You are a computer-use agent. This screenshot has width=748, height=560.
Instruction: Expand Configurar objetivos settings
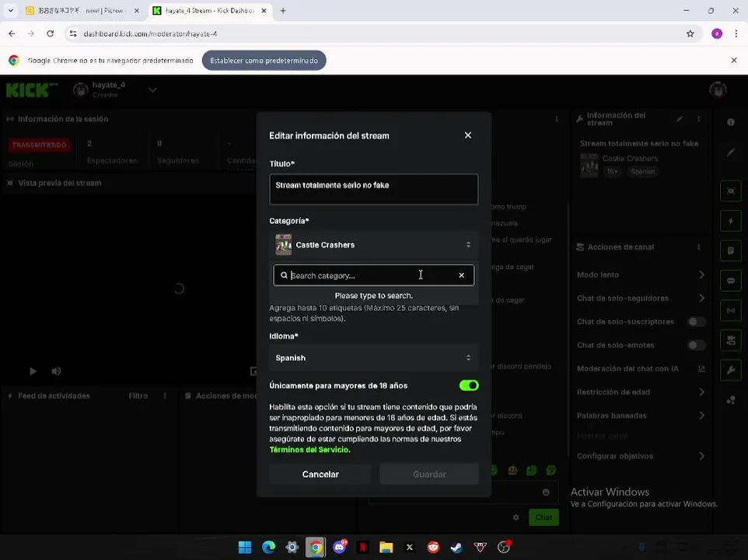[701, 456]
